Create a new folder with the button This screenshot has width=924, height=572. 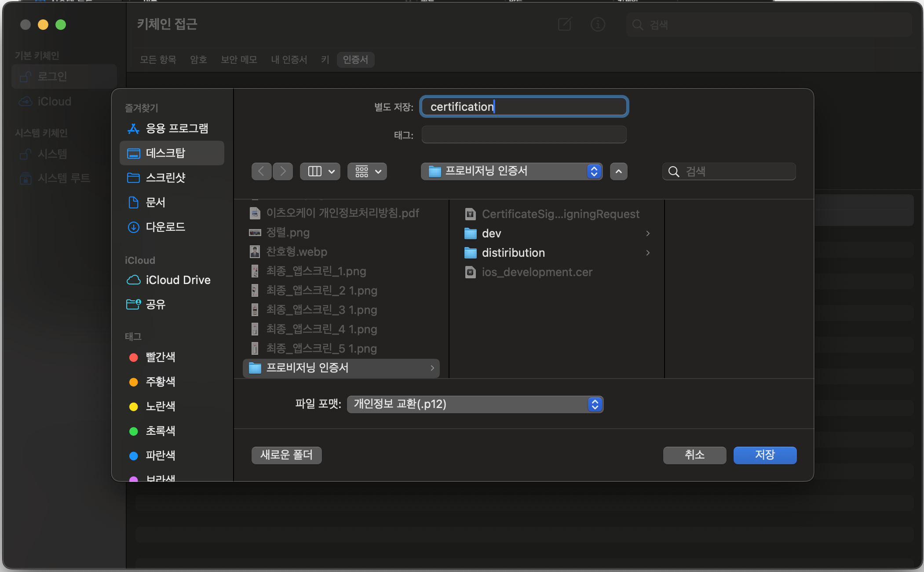pos(286,455)
